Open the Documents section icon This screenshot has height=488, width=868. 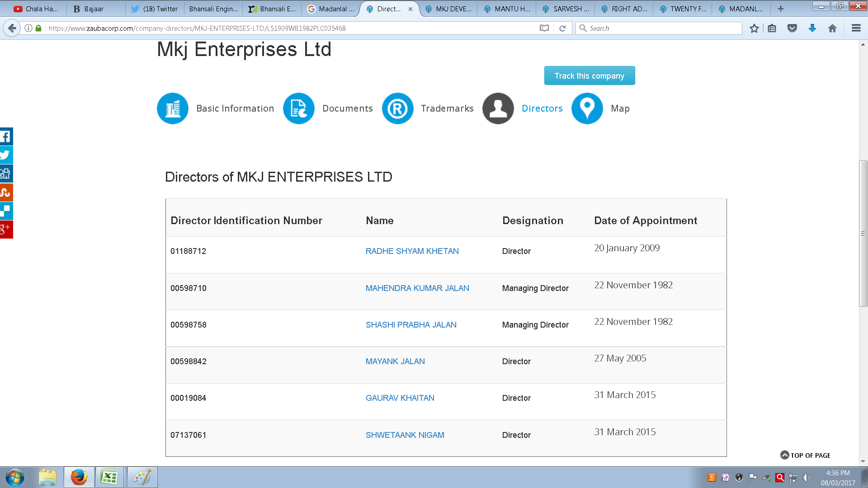[298, 108]
